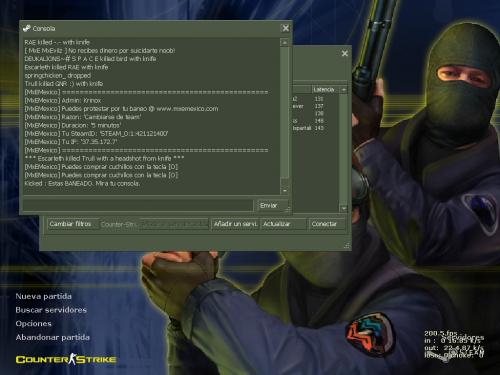Choose Abandonar partida in main menu
This screenshot has width=500, height=375.
[x=52, y=337]
